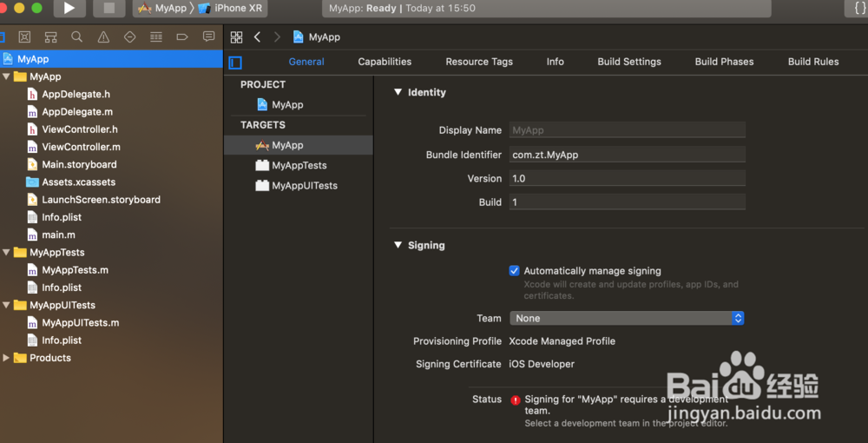Open the Team dropdown

pyautogui.click(x=627, y=319)
